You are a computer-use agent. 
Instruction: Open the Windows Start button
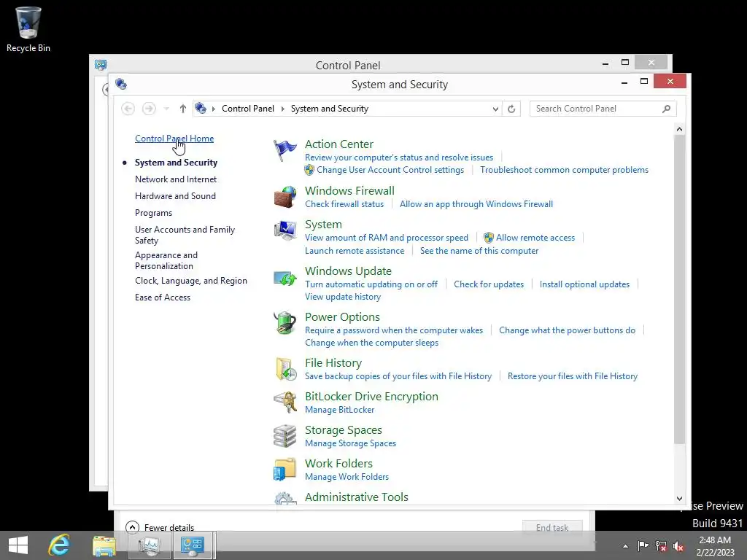coord(18,545)
